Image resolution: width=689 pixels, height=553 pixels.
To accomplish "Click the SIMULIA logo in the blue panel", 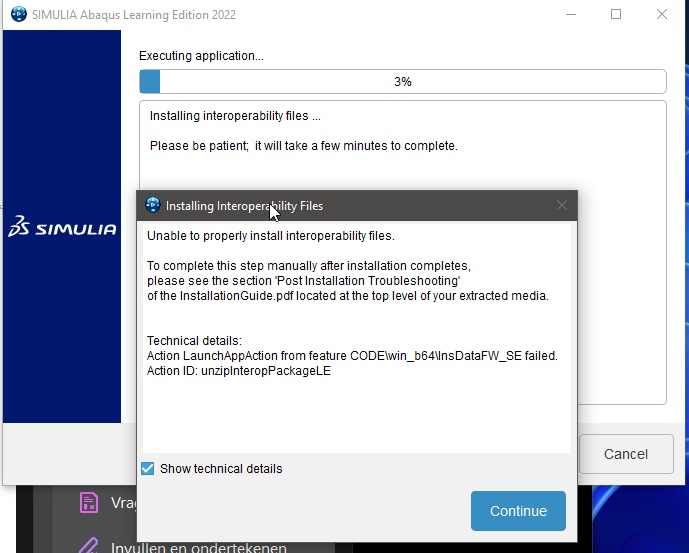I will pyautogui.click(x=62, y=226).
